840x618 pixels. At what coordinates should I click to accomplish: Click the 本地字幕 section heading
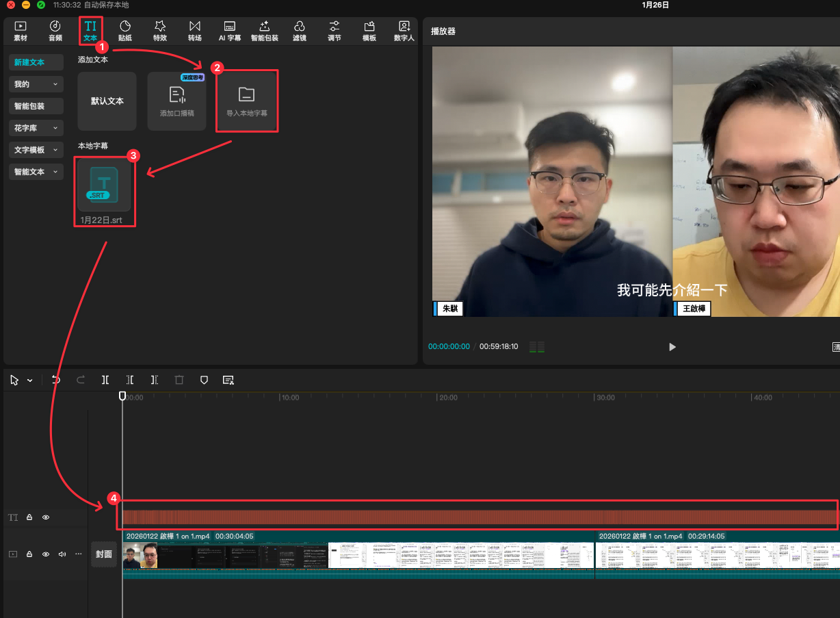[x=93, y=146]
